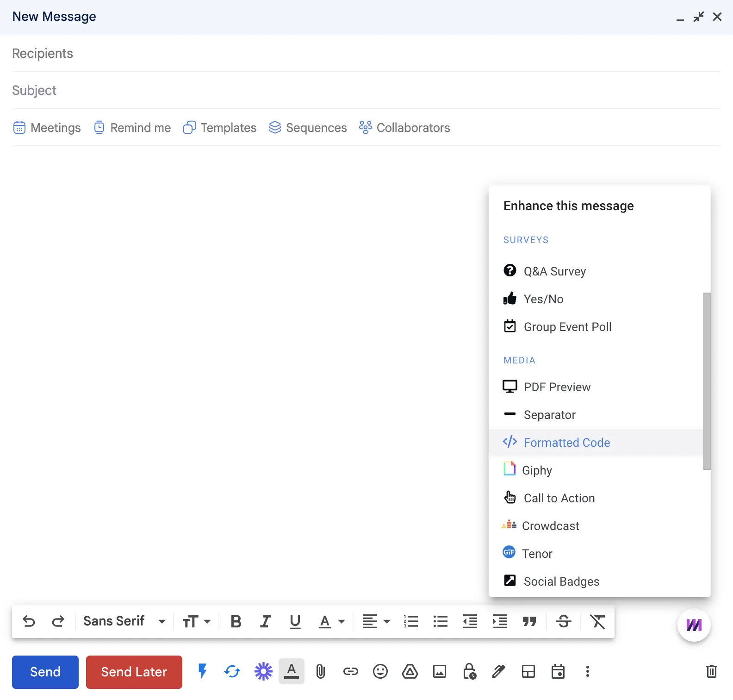Click the insert photo icon
The image size is (733, 700).
point(440,671)
